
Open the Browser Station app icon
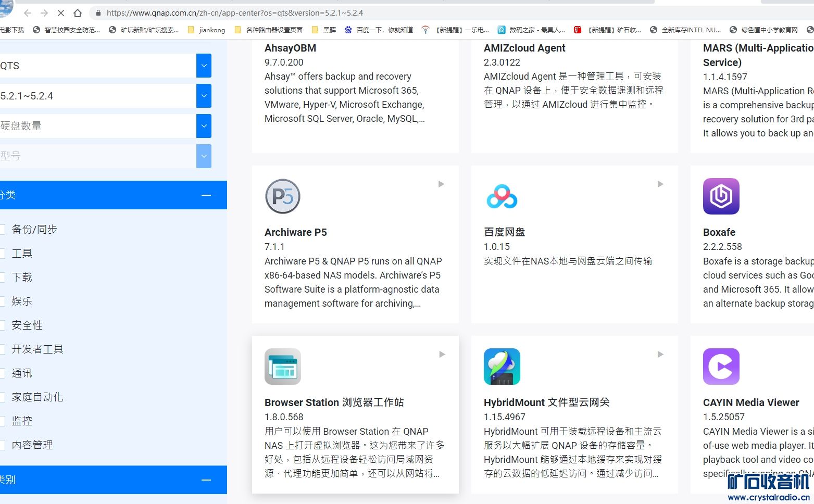click(283, 367)
